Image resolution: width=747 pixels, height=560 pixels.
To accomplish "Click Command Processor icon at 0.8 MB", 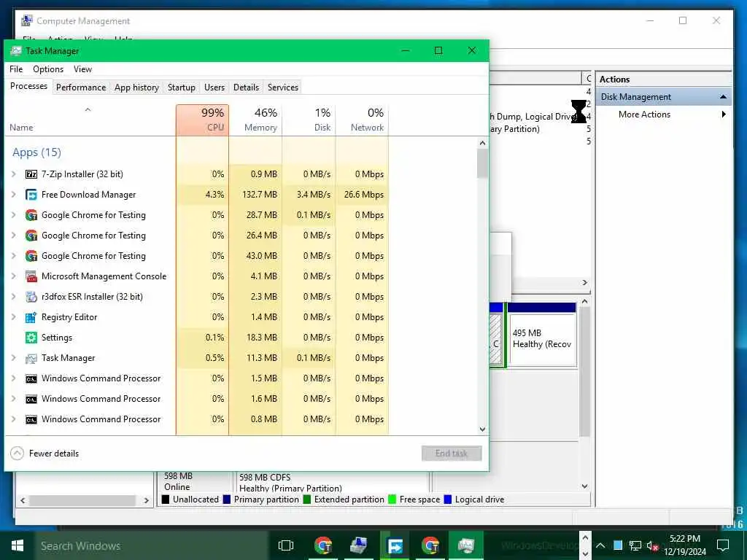I will [31, 420].
